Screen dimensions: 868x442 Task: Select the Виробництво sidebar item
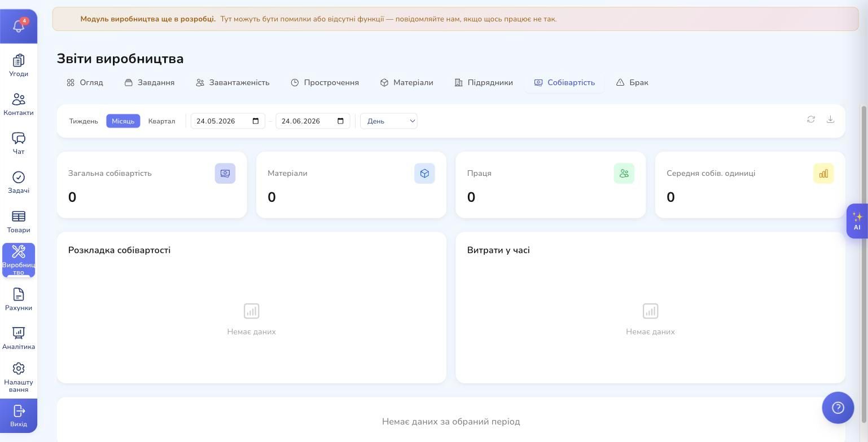click(x=19, y=260)
